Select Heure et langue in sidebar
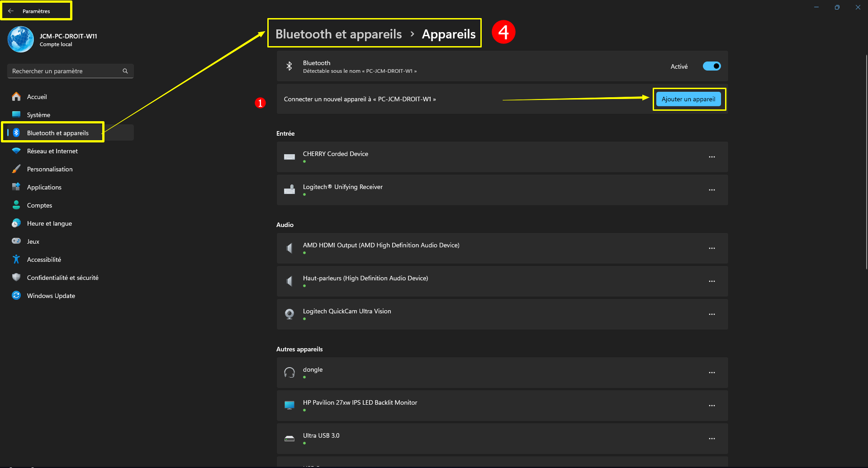 (49, 223)
